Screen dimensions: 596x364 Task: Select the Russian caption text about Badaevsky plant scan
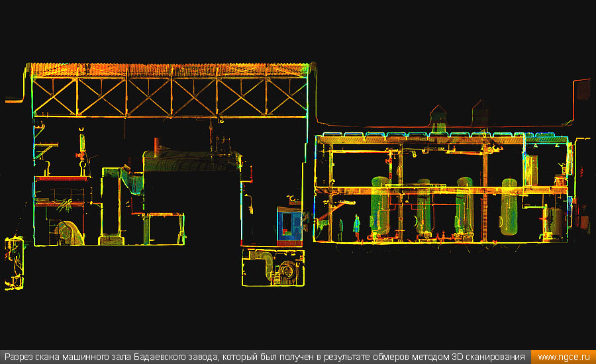(x=264, y=357)
